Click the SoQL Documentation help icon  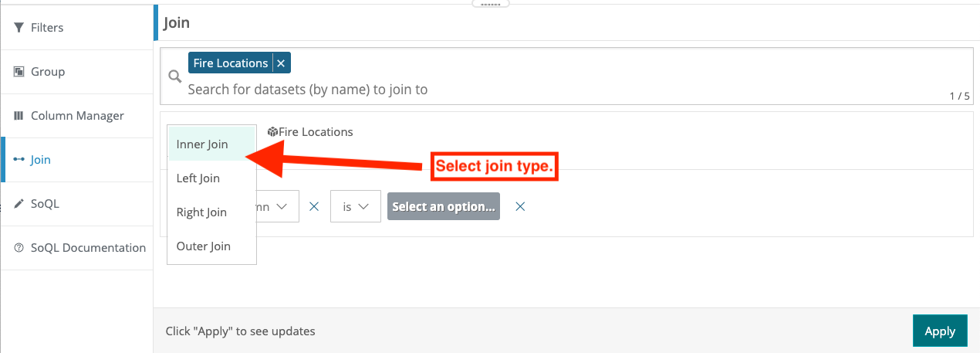(x=19, y=248)
